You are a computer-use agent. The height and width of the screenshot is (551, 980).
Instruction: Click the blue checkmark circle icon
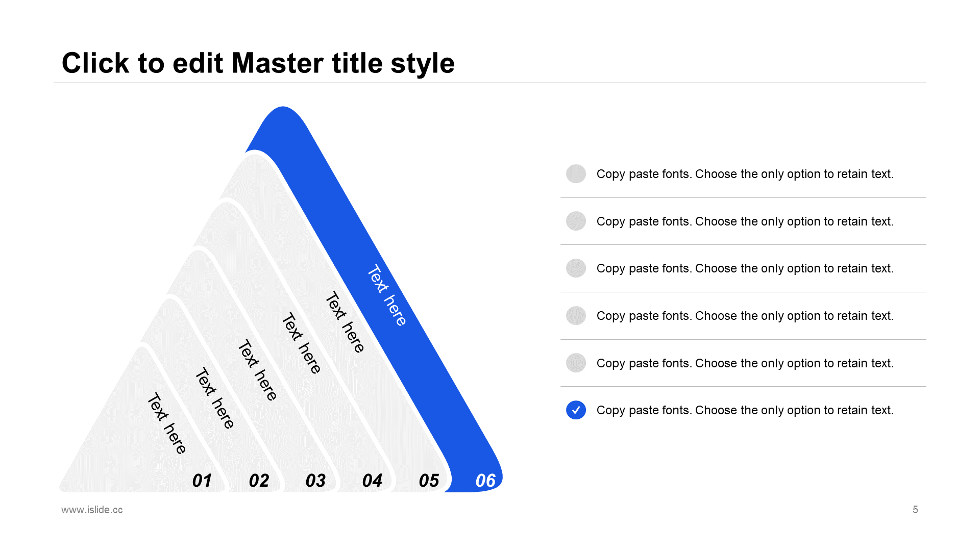(x=576, y=410)
